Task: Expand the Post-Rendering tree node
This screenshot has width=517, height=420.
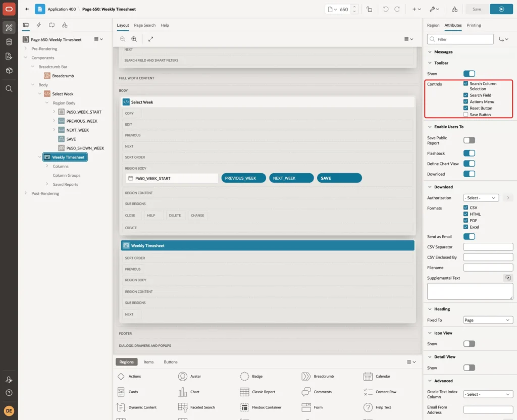Action: [26, 193]
